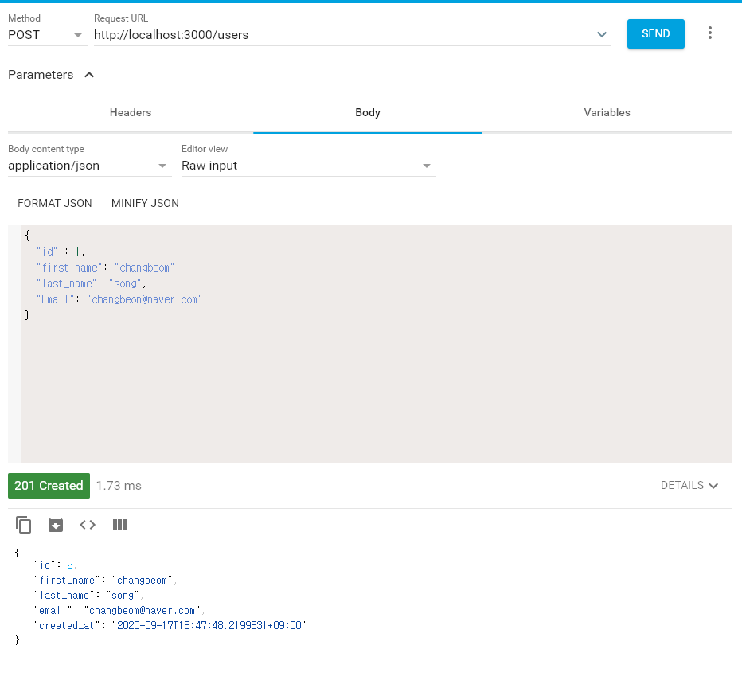Click "id" : 1 line in request body
The height and width of the screenshot is (700, 742).
coord(61,252)
